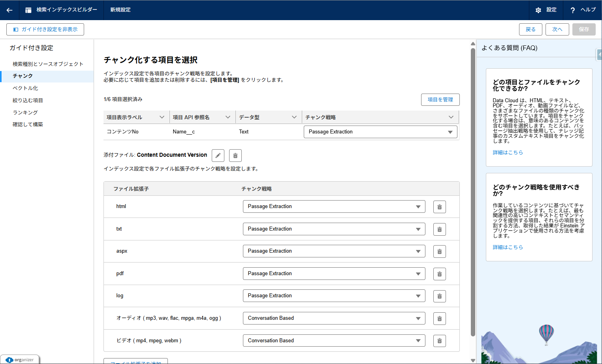Screen dimensions: 602x364
Task: Select the ランキング step in sidebar
Action: (25, 113)
